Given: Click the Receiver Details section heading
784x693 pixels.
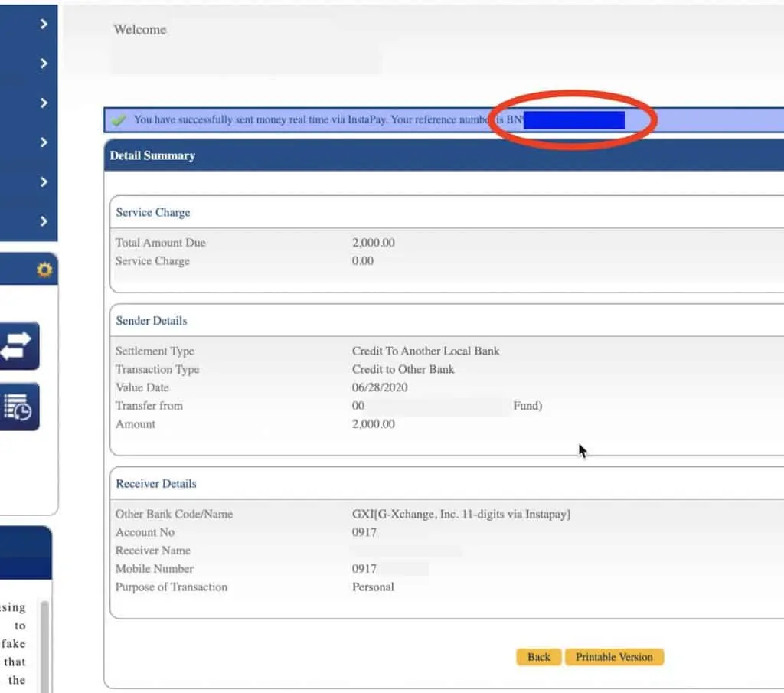Looking at the screenshot, I should pyautogui.click(x=156, y=484).
